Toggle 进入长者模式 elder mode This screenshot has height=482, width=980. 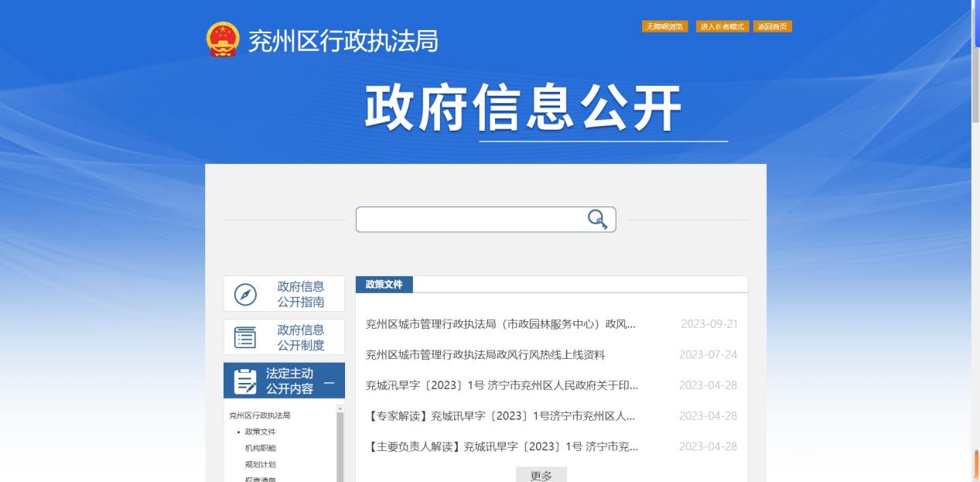pyautogui.click(x=722, y=26)
